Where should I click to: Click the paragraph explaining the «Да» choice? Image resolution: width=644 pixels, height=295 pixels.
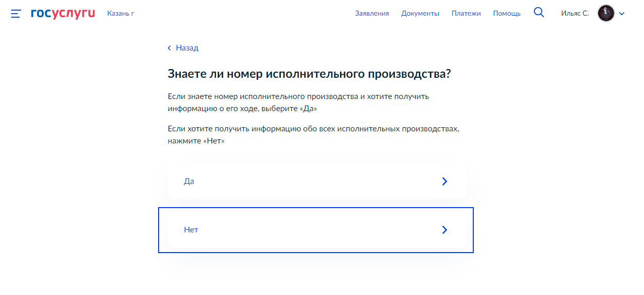298,103
